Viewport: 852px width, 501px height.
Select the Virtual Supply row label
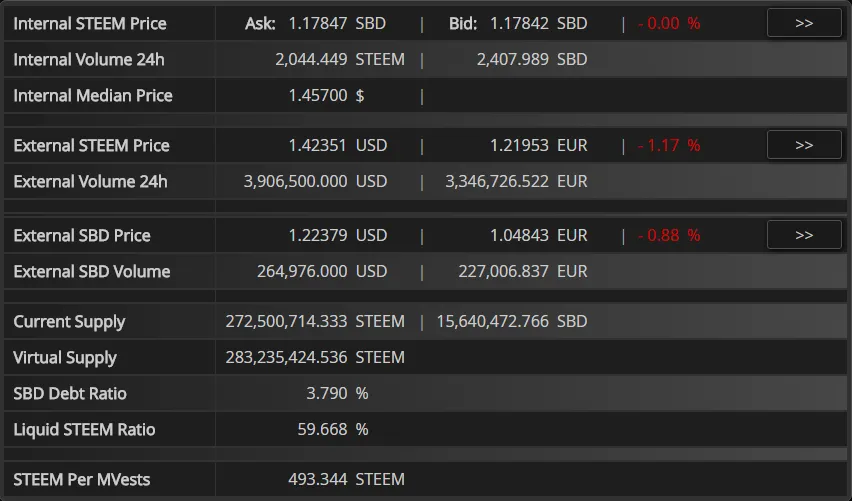(65, 358)
